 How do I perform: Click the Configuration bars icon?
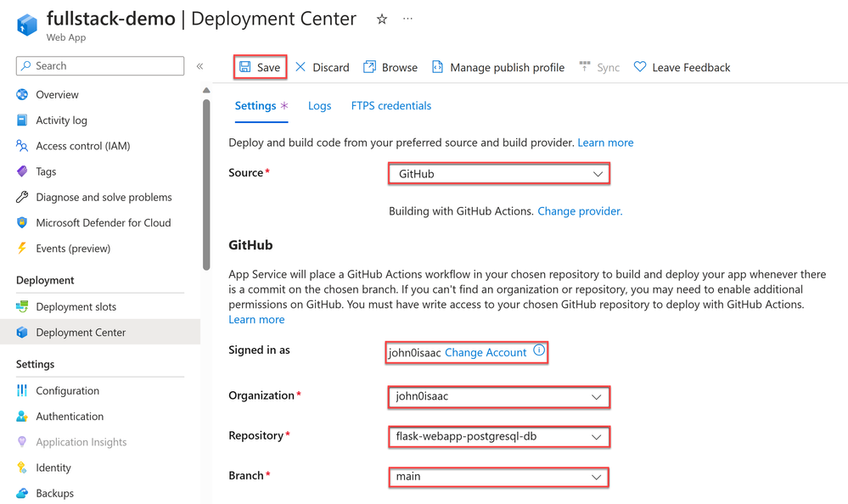pyautogui.click(x=22, y=390)
